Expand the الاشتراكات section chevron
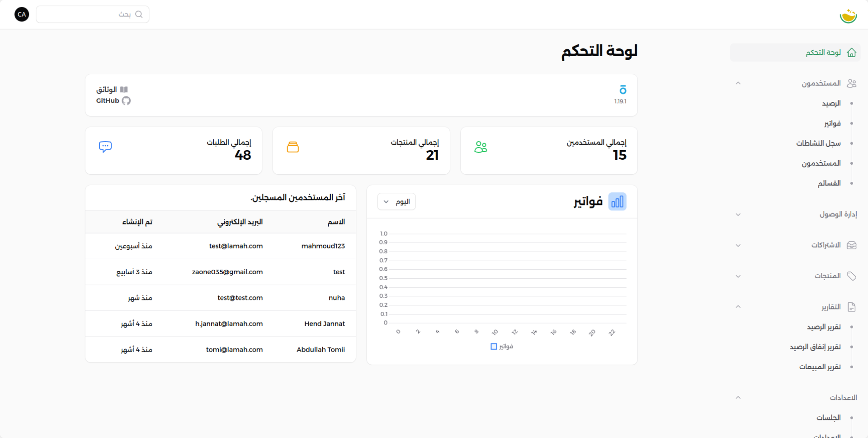868x438 pixels. 738,245
